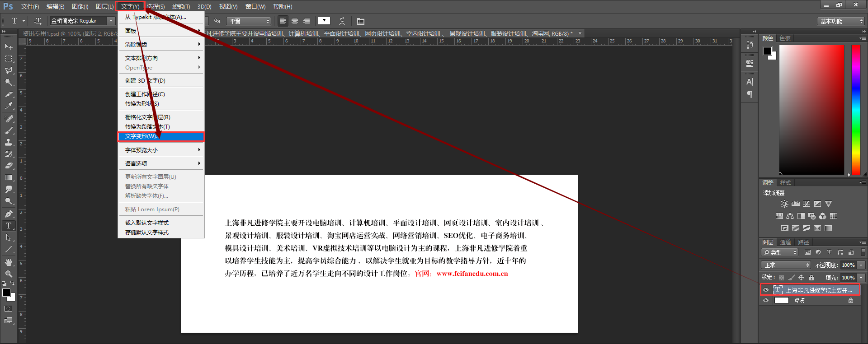
Task: Expand the 字体预览大小 submenu
Action: click(x=161, y=150)
